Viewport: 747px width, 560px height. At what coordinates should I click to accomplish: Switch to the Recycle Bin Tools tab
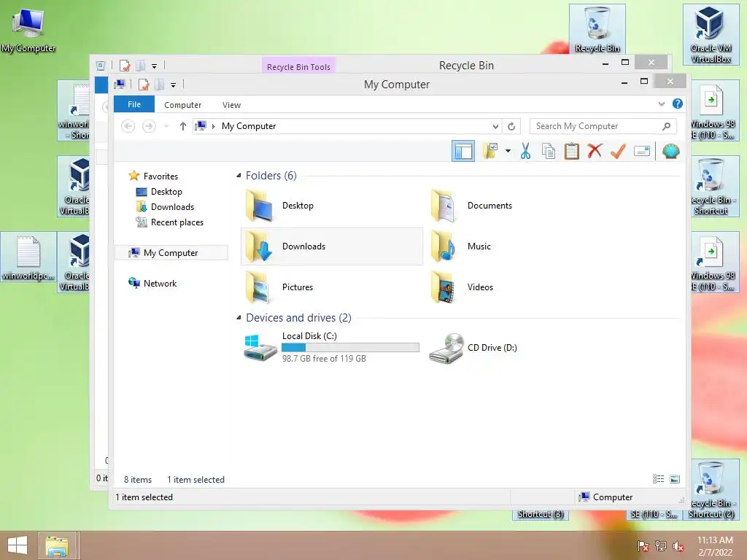(298, 66)
